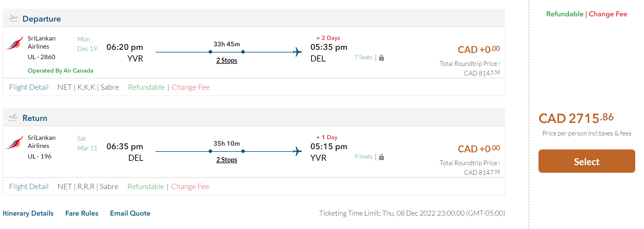Image resolution: width=644 pixels, height=229 pixels.
Task: Click return flight Refundable link
Action: (x=146, y=186)
